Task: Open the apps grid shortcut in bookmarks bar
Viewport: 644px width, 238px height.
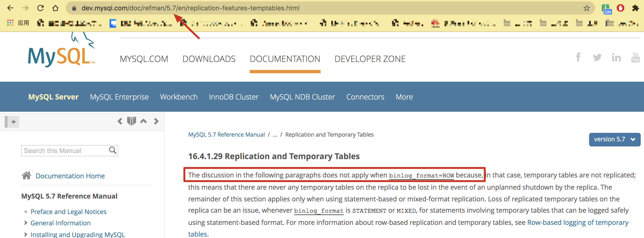Action: 10,23
